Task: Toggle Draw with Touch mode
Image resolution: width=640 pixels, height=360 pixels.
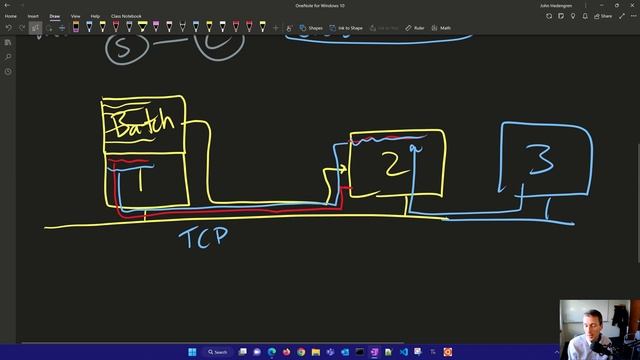Action: 289,28
